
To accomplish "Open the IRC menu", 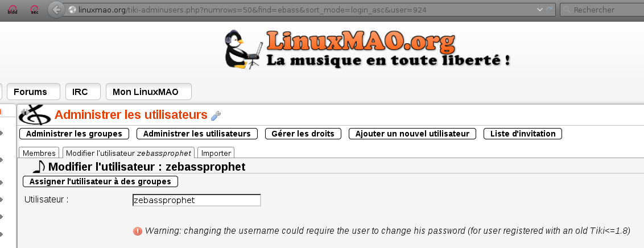I will pos(83,92).
